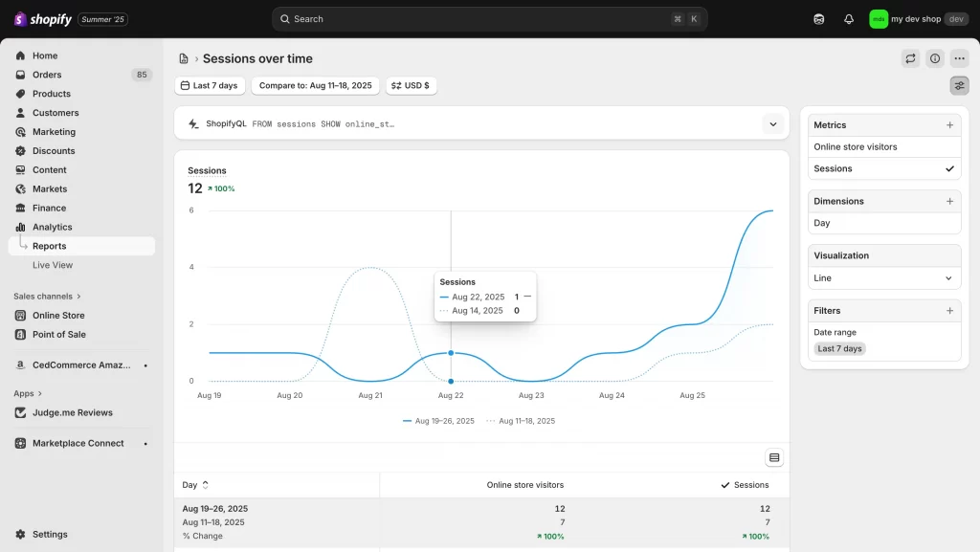Open Compare to date range selector
This screenshot has width=980, height=552.
316,85
